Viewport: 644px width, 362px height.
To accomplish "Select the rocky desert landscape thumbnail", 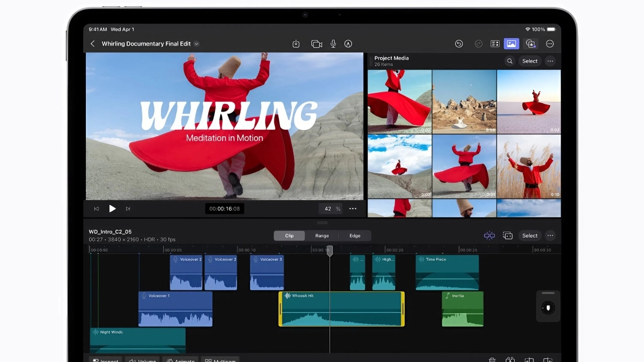I will click(x=465, y=101).
